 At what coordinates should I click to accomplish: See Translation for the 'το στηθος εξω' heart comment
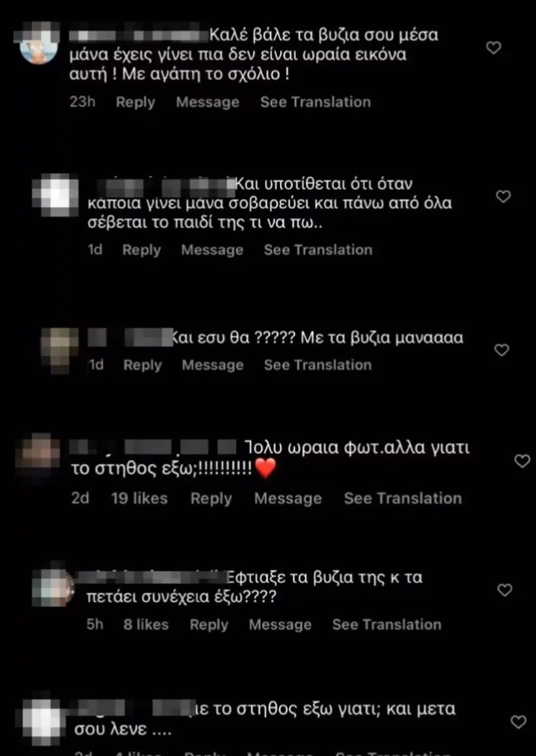(x=403, y=498)
